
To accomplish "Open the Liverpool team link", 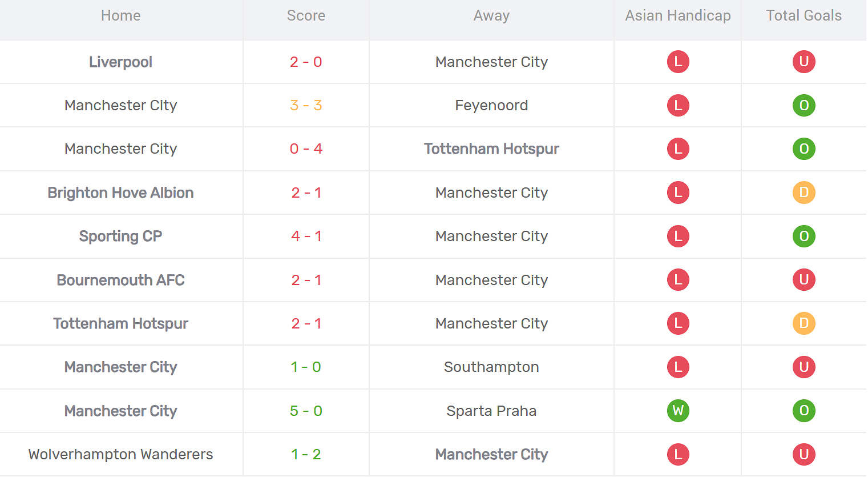I will 120,62.
